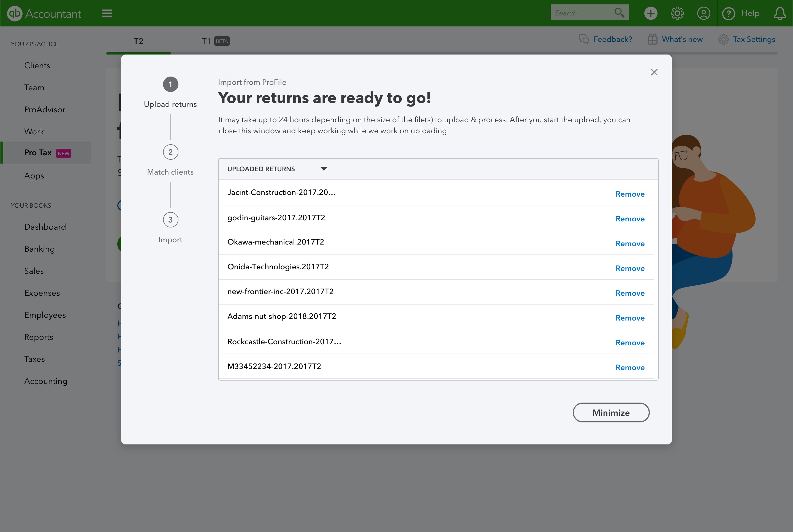This screenshot has width=793, height=532.
Task: Go to Sales in the sidebar
Action: pos(34,271)
